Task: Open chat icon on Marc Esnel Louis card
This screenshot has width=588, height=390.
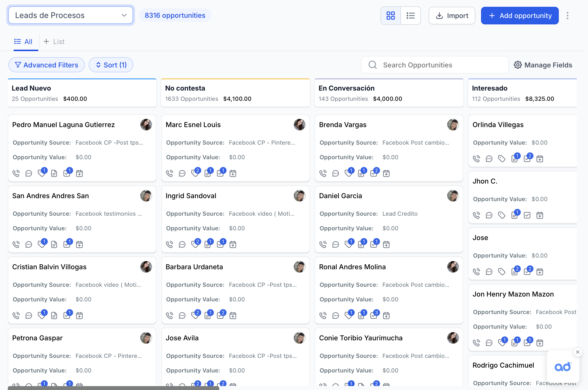Action: (182, 173)
